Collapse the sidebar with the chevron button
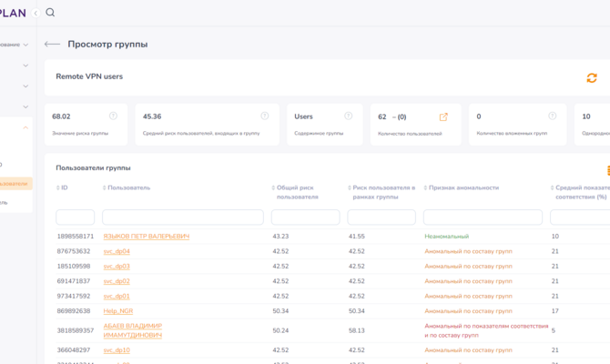The width and height of the screenshot is (610, 364). [x=36, y=13]
